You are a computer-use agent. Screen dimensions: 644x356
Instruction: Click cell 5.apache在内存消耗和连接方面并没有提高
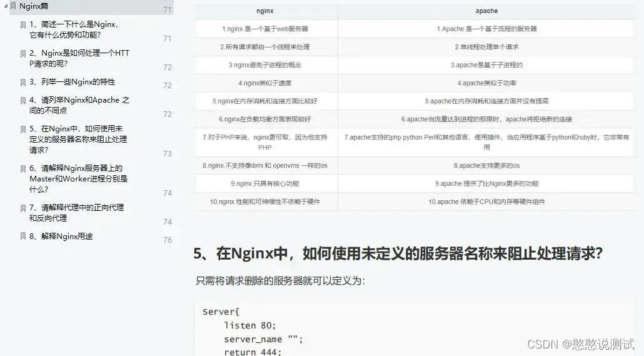click(486, 101)
